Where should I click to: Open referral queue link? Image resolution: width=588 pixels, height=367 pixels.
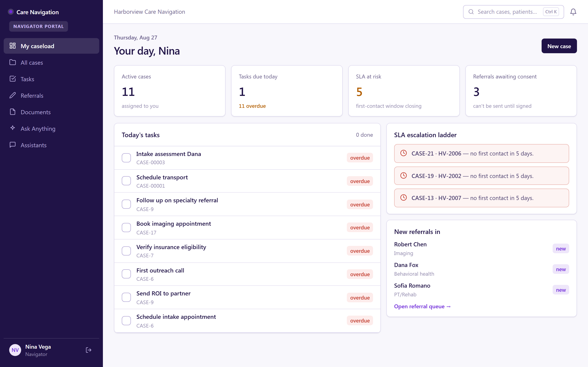422,306
